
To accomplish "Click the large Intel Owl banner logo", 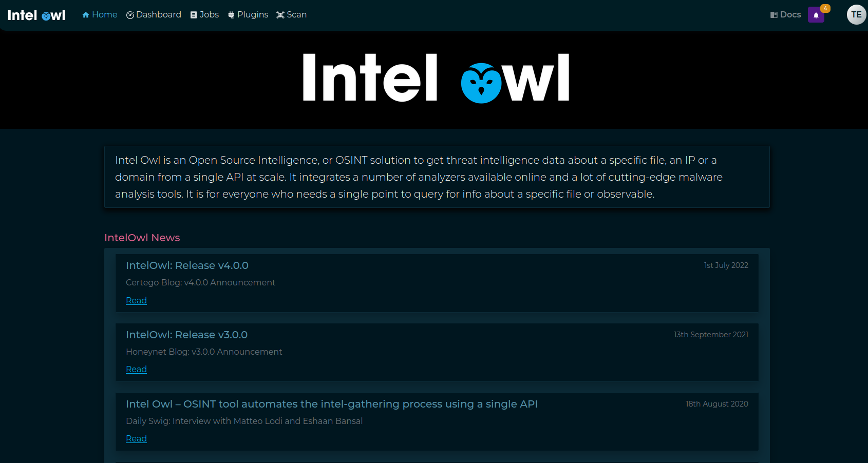I will (436, 79).
